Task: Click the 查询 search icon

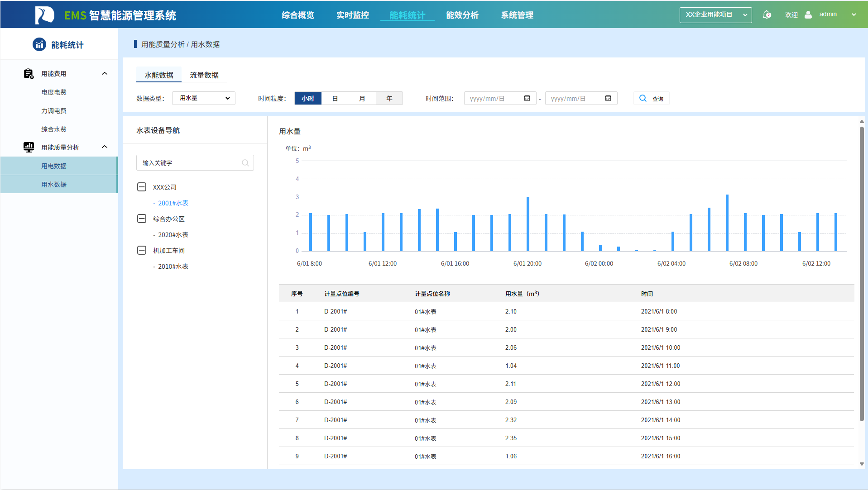Action: point(643,98)
